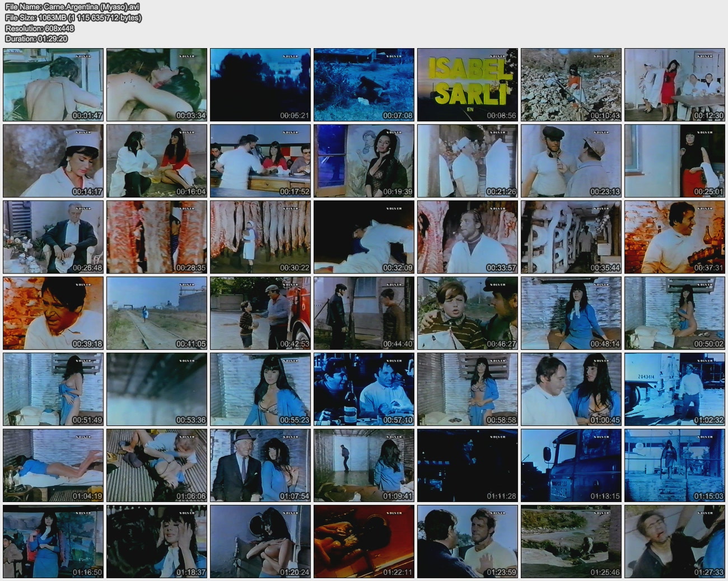Open the frame at 00:12:30
728x581 pixels.
pos(675,85)
